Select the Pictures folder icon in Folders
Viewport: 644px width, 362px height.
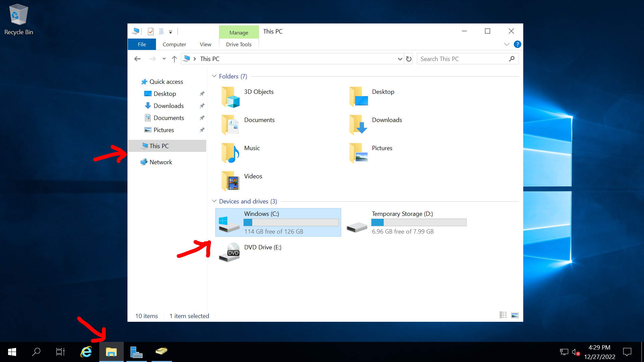click(x=358, y=153)
